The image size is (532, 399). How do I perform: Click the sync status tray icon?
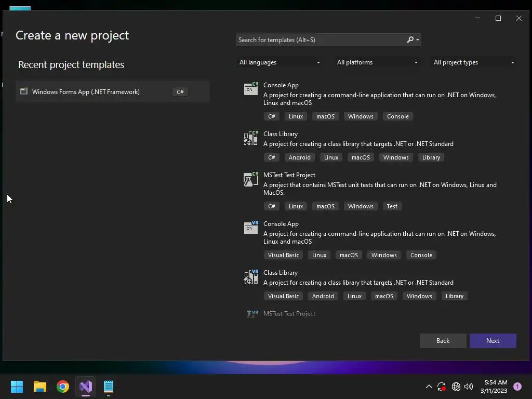tap(442, 387)
